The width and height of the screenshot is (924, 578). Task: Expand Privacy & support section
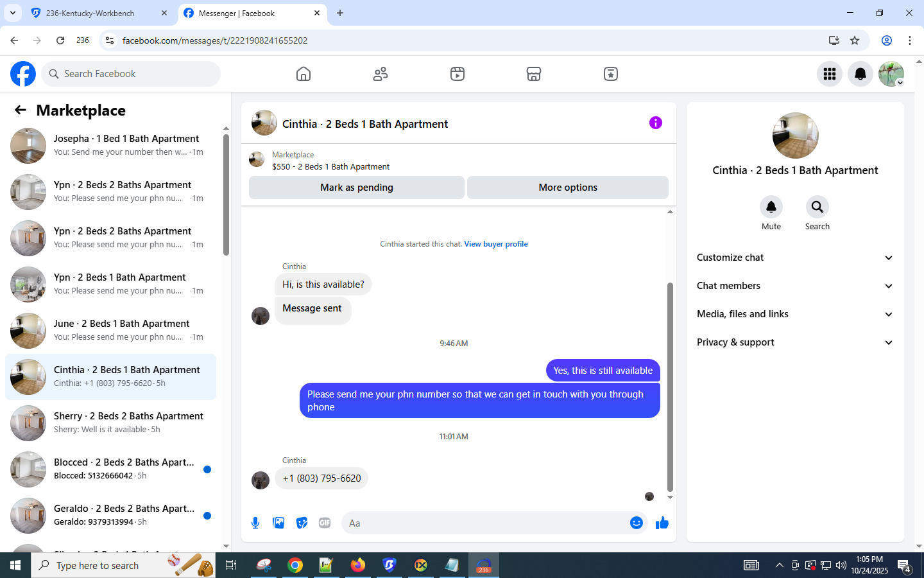(x=795, y=342)
